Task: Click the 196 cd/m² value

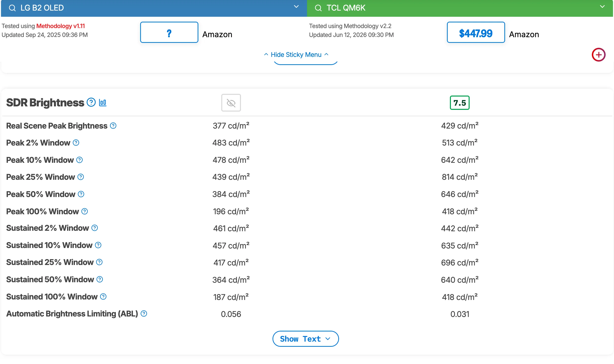Action: coord(231,211)
